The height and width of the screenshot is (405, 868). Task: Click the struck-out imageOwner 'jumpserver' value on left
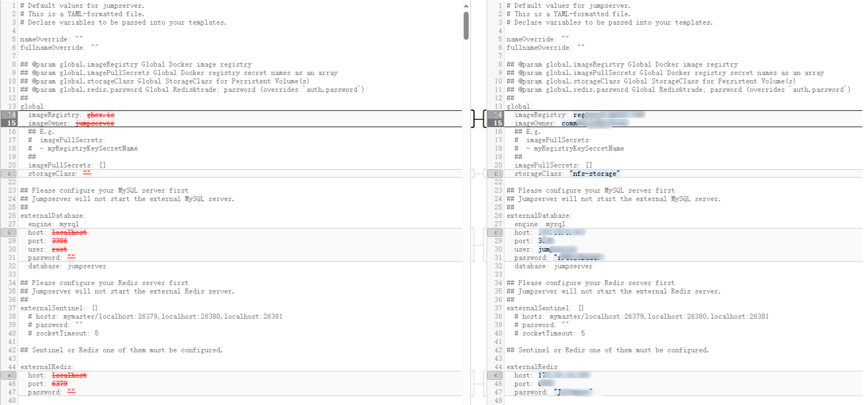(x=95, y=123)
